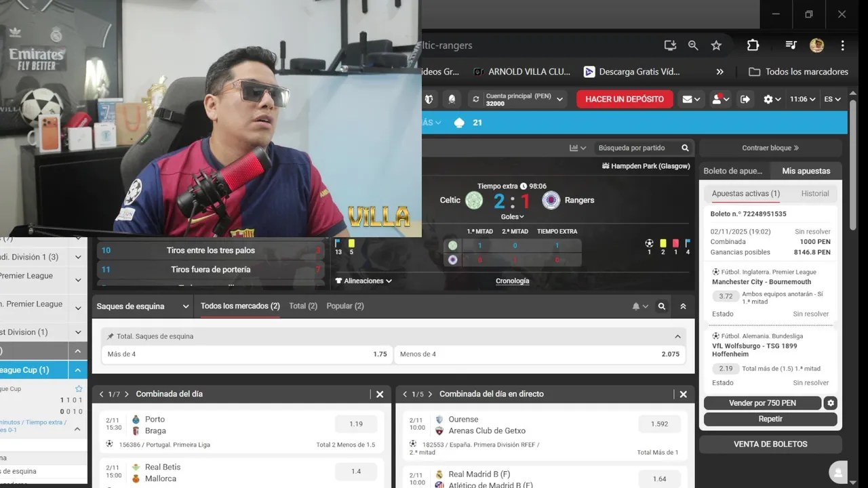
Task: Click the 1.19 odds for Porto Braga
Action: (356, 424)
